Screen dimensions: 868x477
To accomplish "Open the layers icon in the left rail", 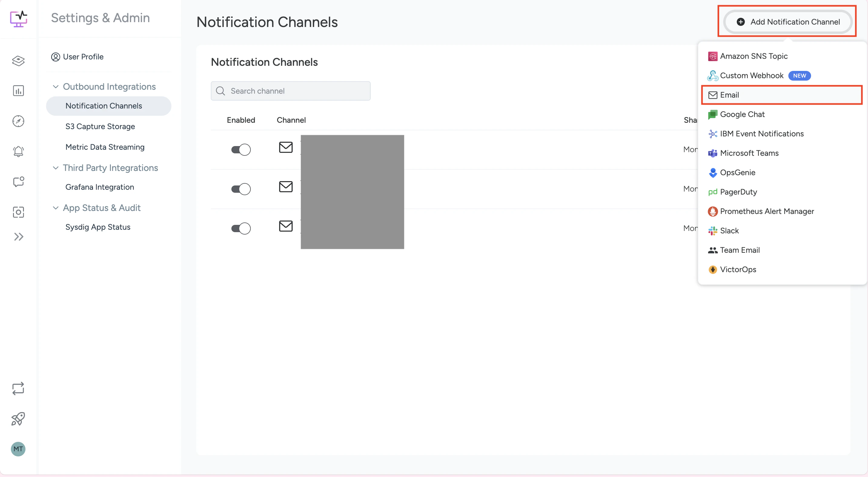I will pyautogui.click(x=18, y=61).
